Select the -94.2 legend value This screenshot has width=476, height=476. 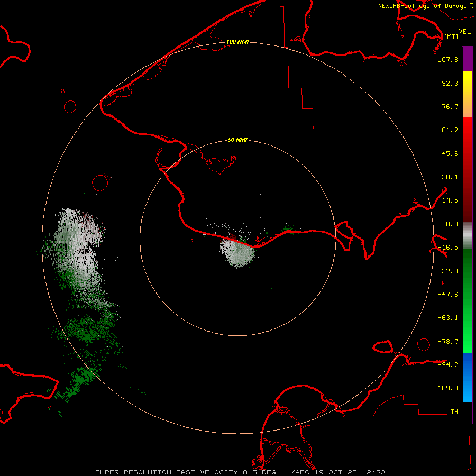point(448,365)
